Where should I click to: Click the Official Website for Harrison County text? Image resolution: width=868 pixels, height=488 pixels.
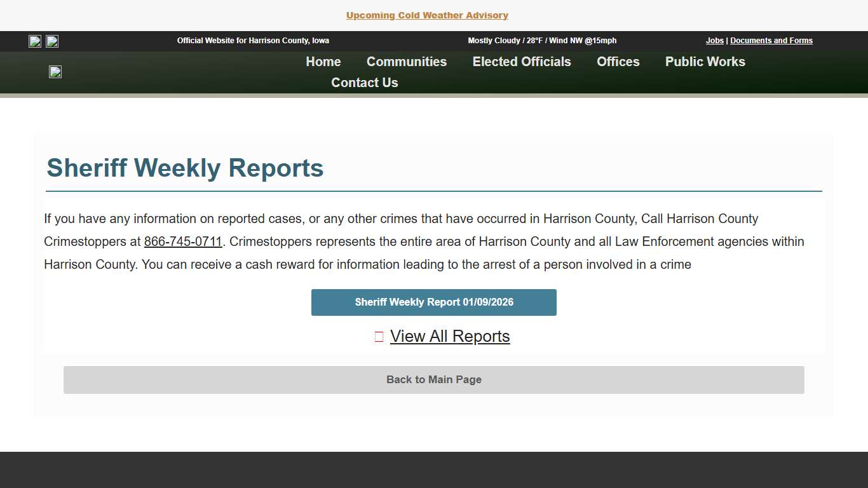253,41
